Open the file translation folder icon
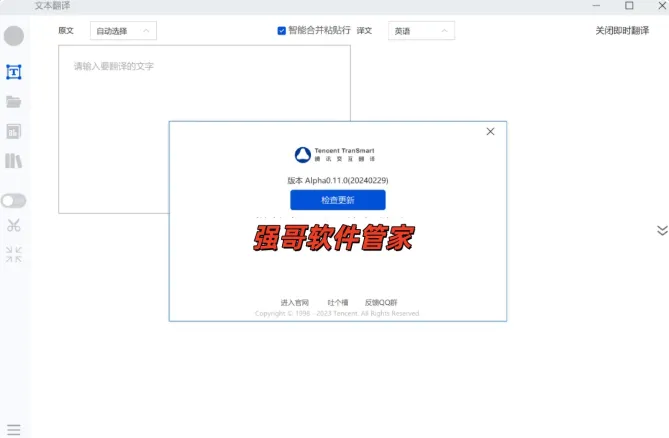Image resolution: width=669 pixels, height=438 pixels. point(14,102)
